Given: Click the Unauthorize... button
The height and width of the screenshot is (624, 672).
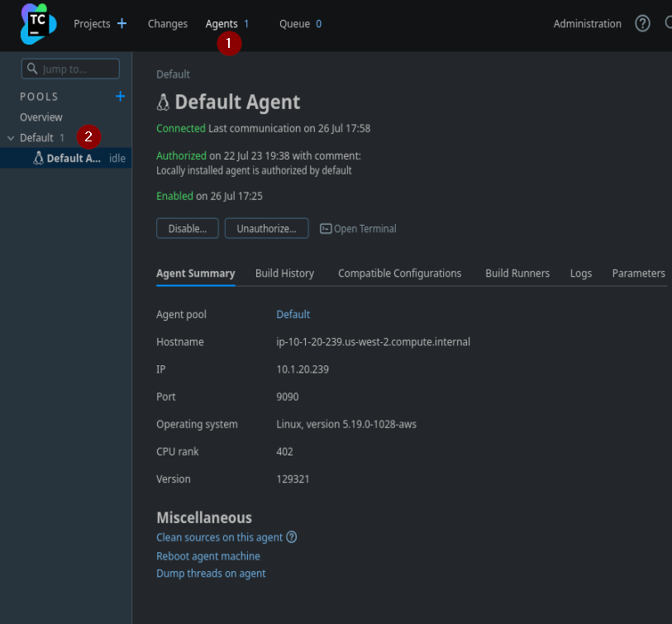Looking at the screenshot, I should click(267, 228).
